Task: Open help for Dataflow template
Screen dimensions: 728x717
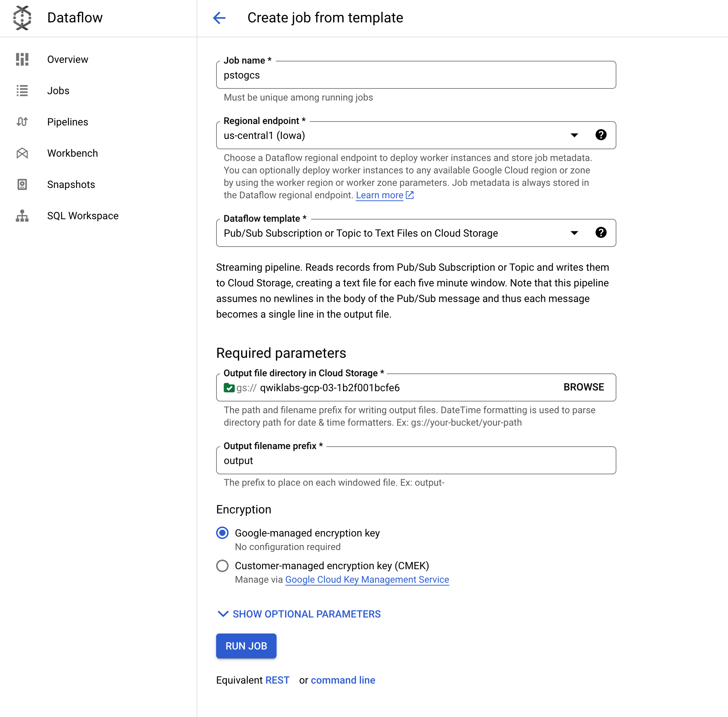Action: pos(601,233)
